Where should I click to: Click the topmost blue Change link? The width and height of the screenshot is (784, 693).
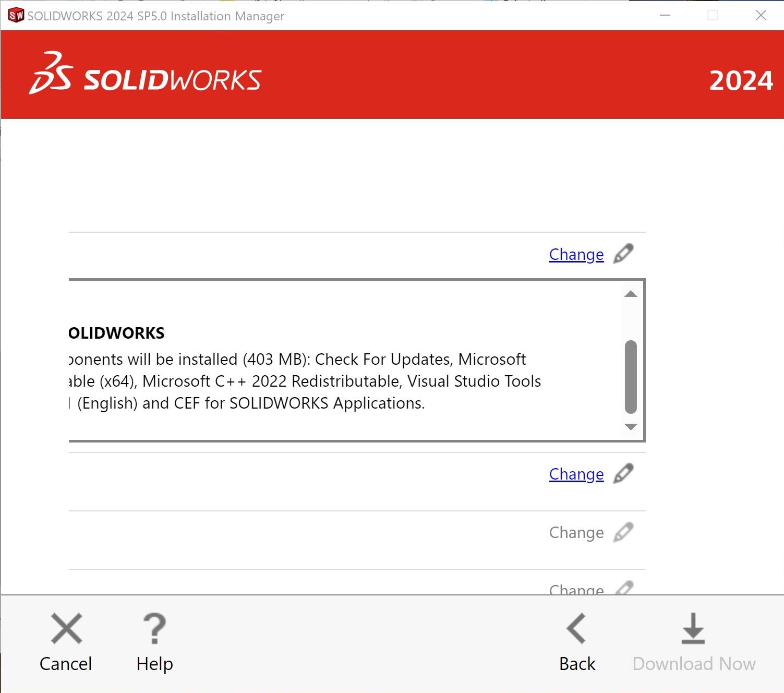576,254
